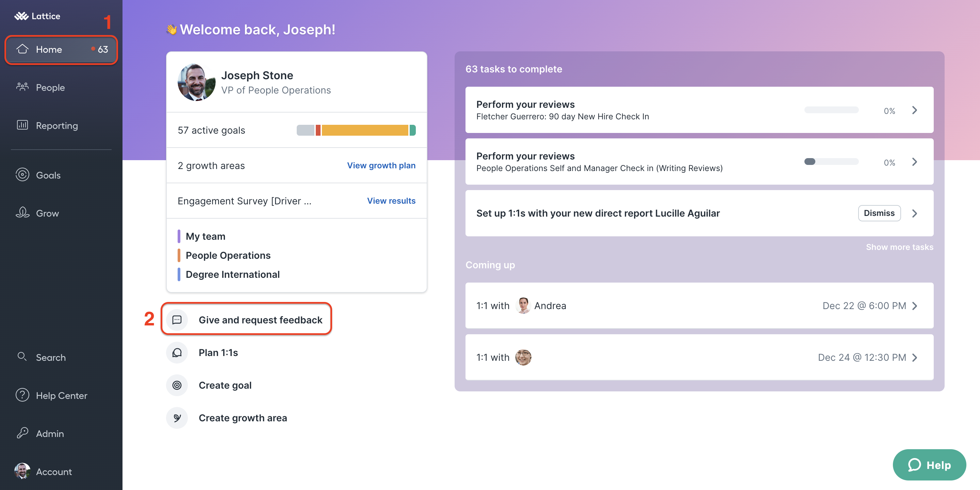The height and width of the screenshot is (490, 980).
Task: Select the Goals menu item
Action: pos(61,175)
